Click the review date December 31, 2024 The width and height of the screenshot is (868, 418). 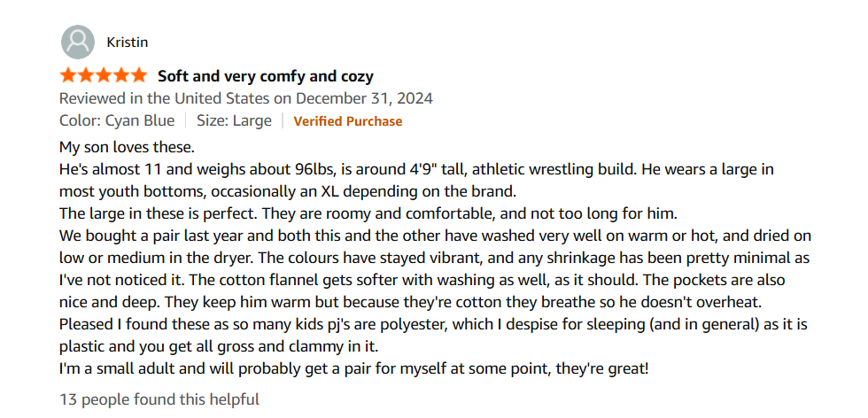pyautogui.click(x=364, y=98)
